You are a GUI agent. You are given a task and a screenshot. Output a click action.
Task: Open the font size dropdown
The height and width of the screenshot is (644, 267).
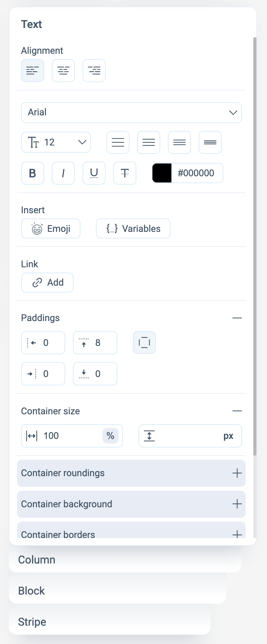56,142
